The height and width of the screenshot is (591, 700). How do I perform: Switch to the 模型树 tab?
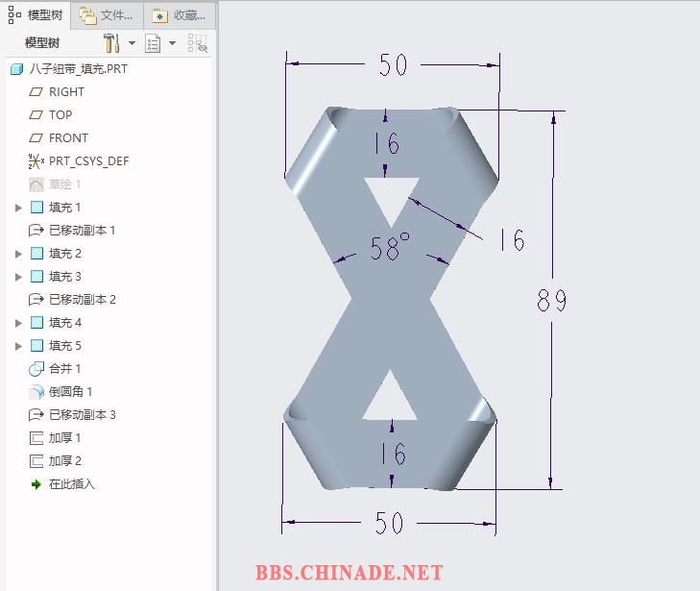point(36,15)
